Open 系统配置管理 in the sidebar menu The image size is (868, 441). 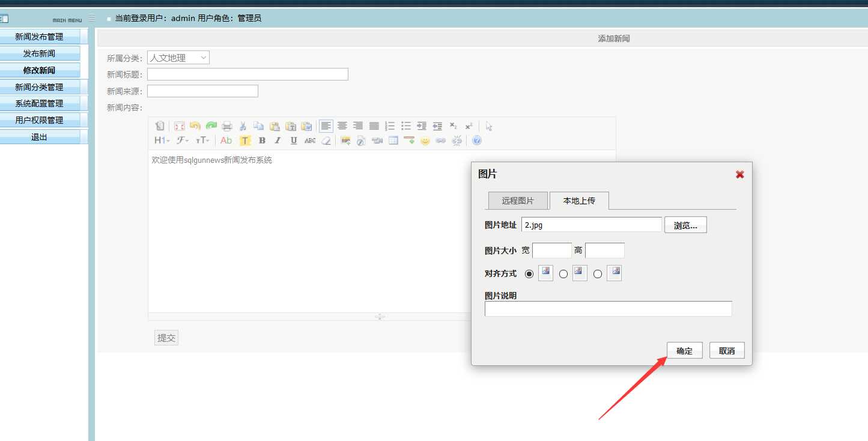[x=40, y=103]
